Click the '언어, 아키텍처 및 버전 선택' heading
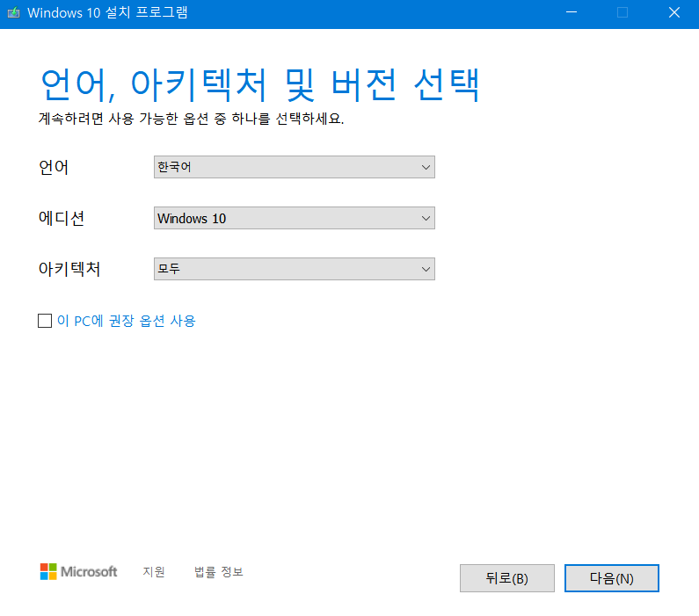This screenshot has width=699, height=616. (260, 84)
